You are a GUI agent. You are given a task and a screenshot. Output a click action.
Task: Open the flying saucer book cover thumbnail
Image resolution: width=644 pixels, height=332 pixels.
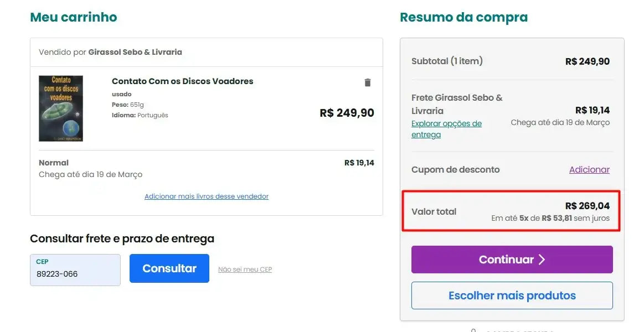click(x=61, y=108)
